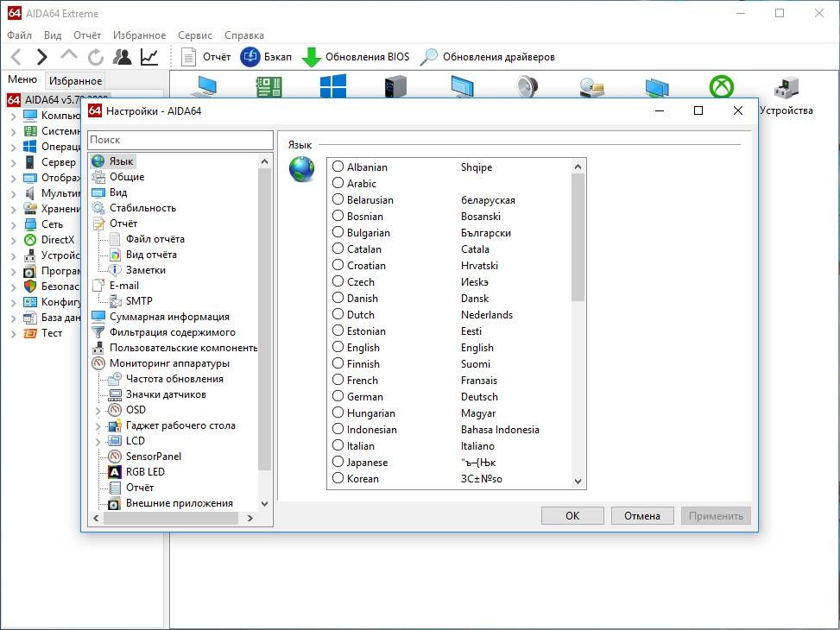Click the green Обновления BIOS arrow icon

click(312, 57)
